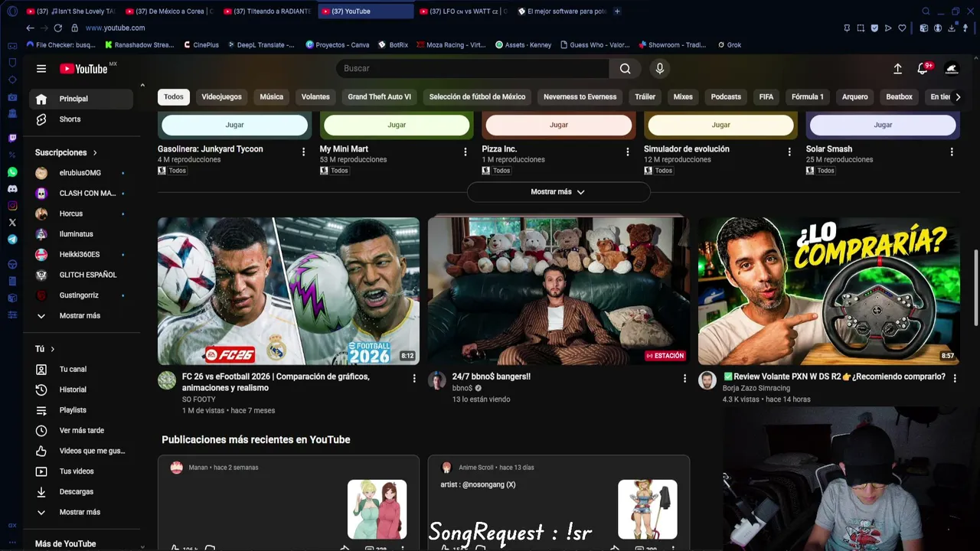980x551 pixels.
Task: Open the YouTube account avatar menu
Action: [952, 69]
